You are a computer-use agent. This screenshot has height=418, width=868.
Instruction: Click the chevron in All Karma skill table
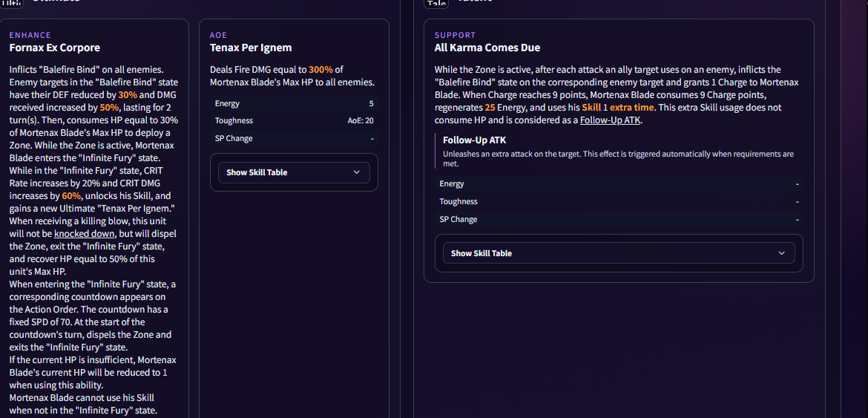click(x=782, y=253)
